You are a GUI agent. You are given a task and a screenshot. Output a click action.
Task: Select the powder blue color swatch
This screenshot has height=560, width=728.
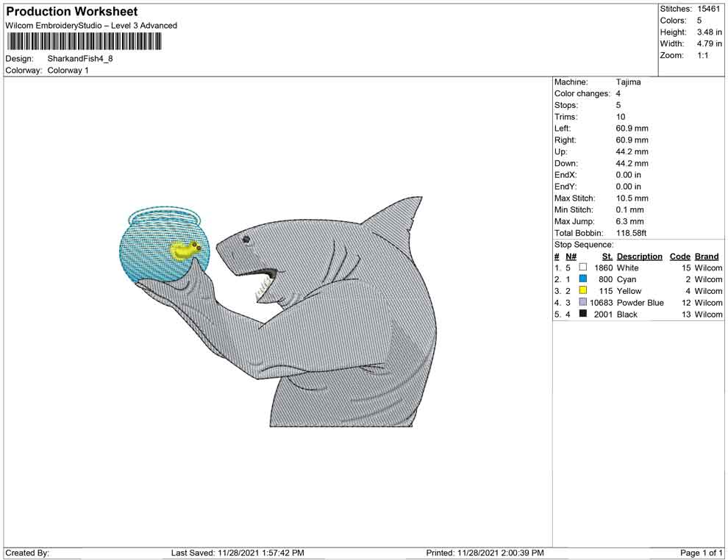(583, 303)
